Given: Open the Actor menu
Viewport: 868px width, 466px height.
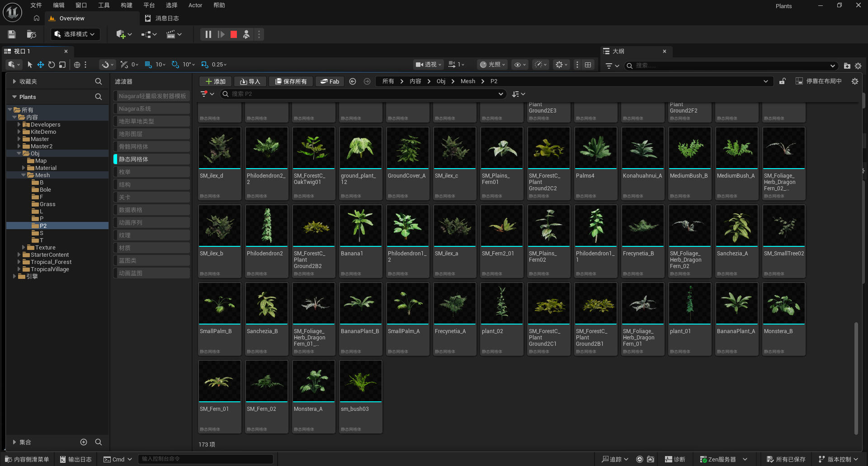Looking at the screenshot, I should coord(195,5).
